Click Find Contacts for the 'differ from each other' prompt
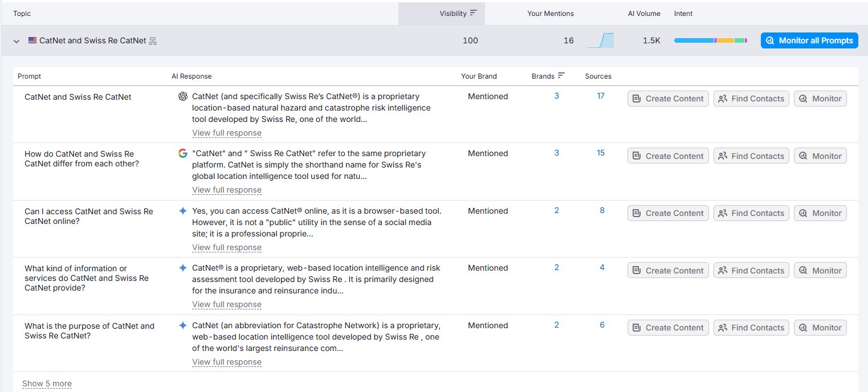Viewport: 868px width, 392px height. click(x=751, y=156)
